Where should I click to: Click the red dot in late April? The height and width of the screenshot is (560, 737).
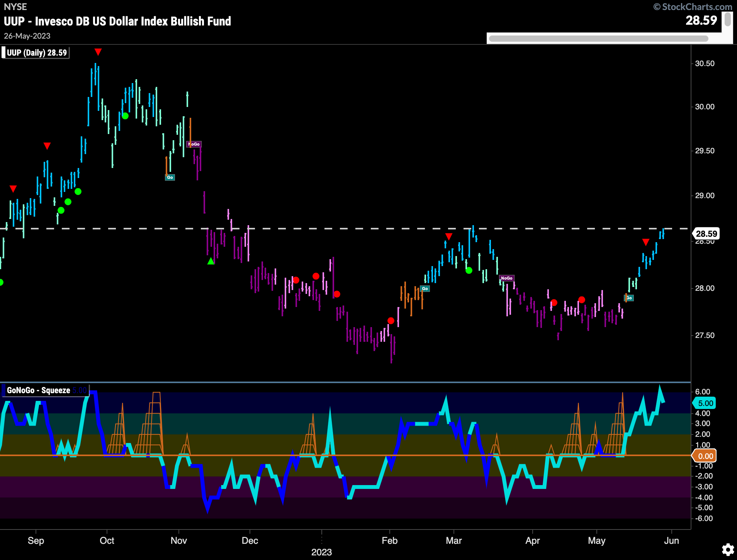pyautogui.click(x=582, y=300)
